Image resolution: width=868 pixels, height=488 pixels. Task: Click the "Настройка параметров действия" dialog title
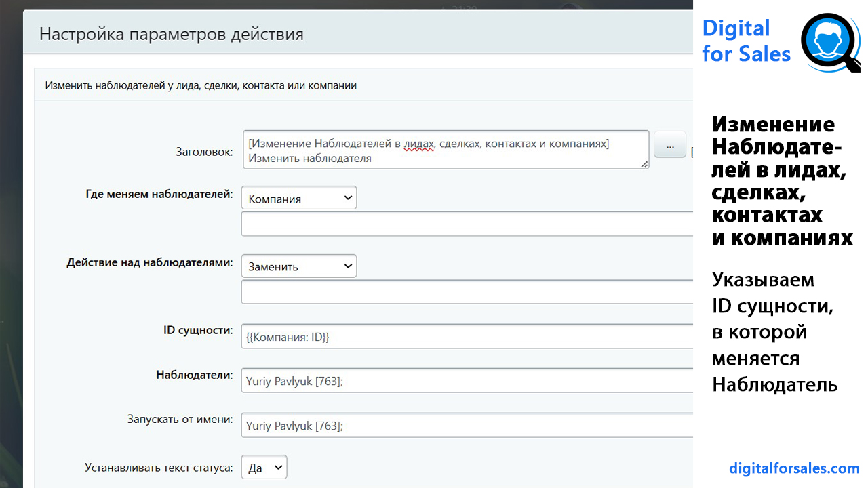click(172, 34)
